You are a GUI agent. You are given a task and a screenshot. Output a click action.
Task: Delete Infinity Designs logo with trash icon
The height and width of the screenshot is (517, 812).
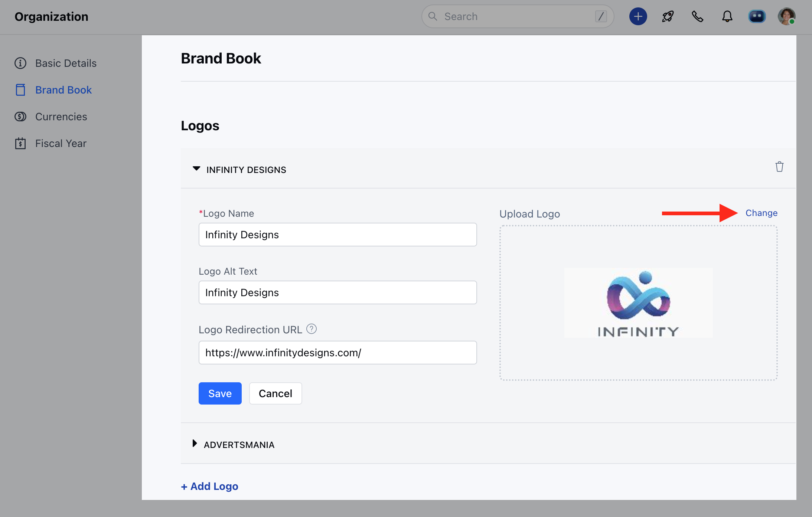(x=779, y=167)
